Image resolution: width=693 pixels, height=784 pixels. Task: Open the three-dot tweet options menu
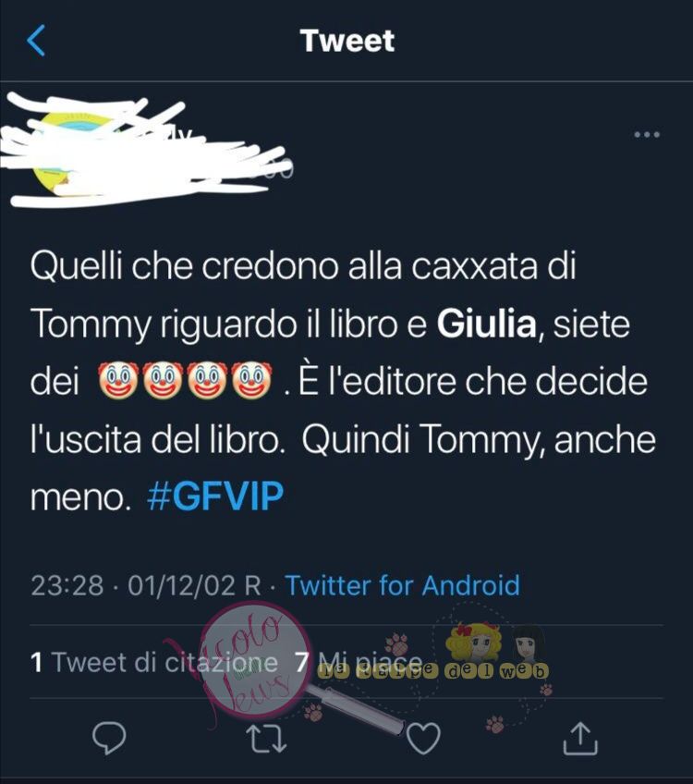pos(647,134)
